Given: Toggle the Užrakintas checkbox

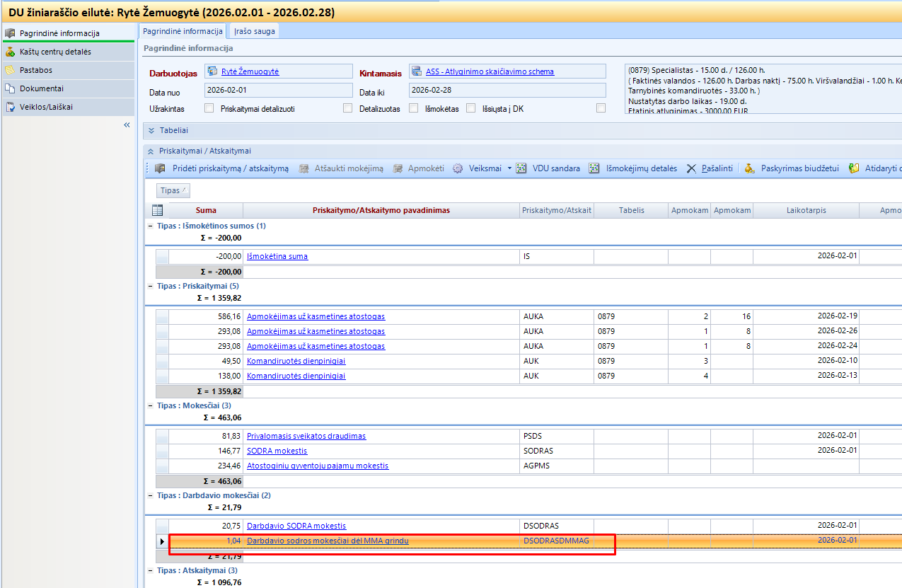Looking at the screenshot, I should [x=209, y=109].
